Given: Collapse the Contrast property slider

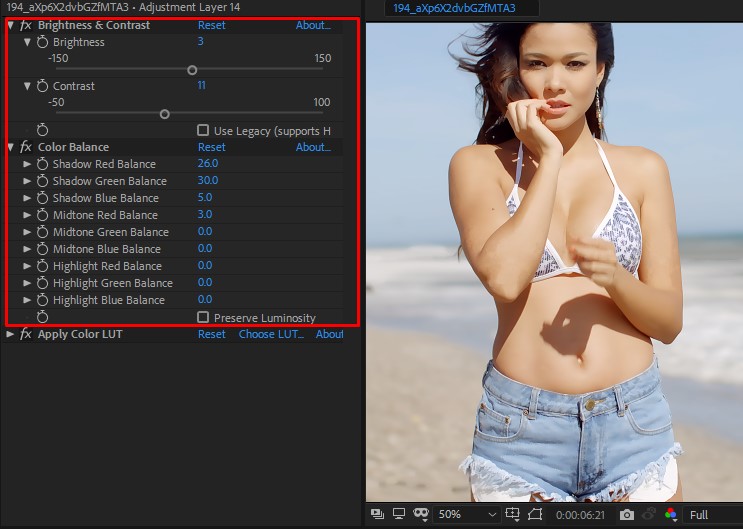Looking at the screenshot, I should 27,86.
